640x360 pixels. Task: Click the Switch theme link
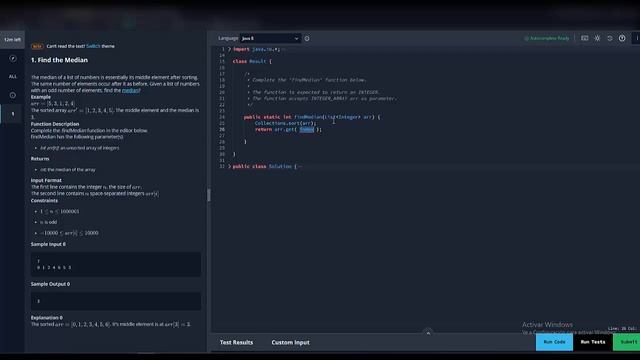click(x=93, y=46)
